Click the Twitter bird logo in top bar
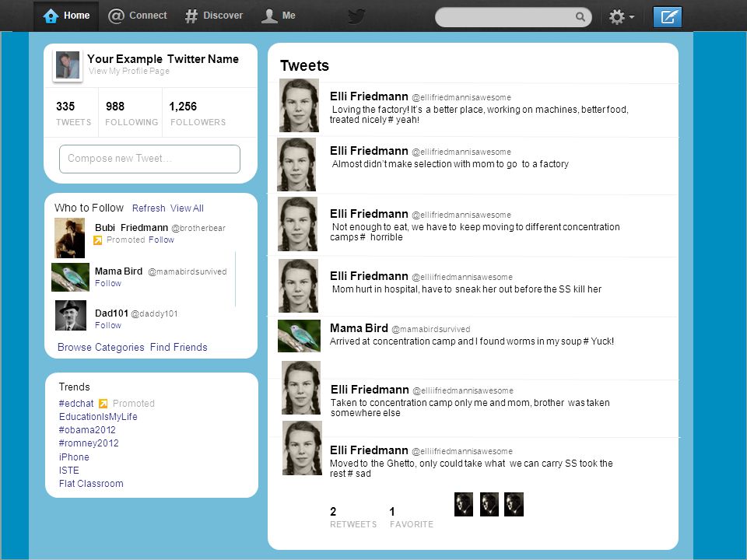 point(356,16)
